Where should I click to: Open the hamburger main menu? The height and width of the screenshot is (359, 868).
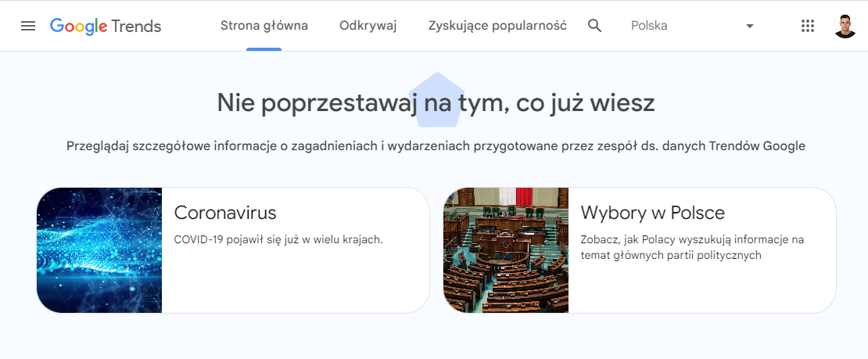point(28,26)
